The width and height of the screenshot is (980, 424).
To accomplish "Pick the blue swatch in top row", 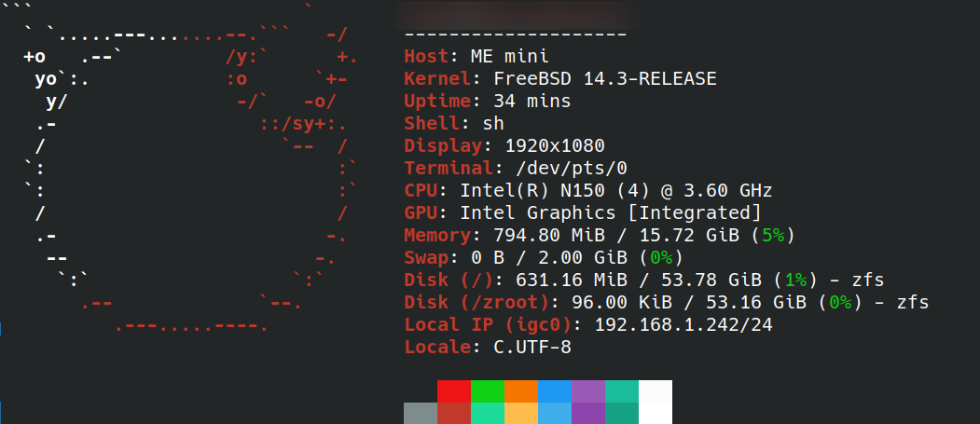I will click(x=555, y=390).
